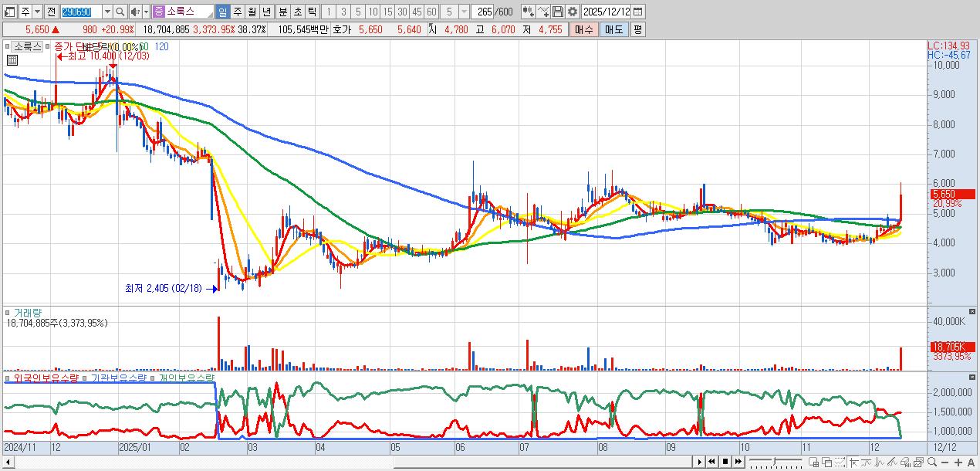Select the 년 yearly chart period
Screen dimensions: 980x471
(266, 12)
